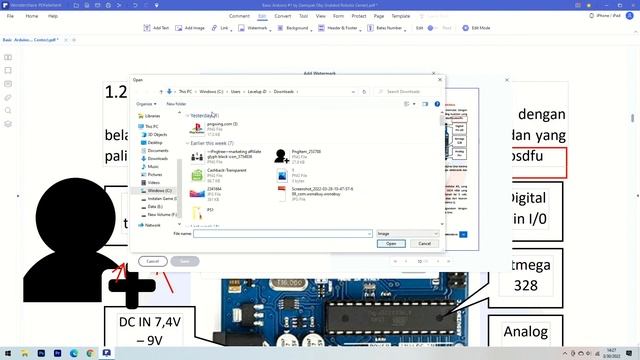
Task: Toggle the Edit/Read mode switch
Action: [432, 28]
